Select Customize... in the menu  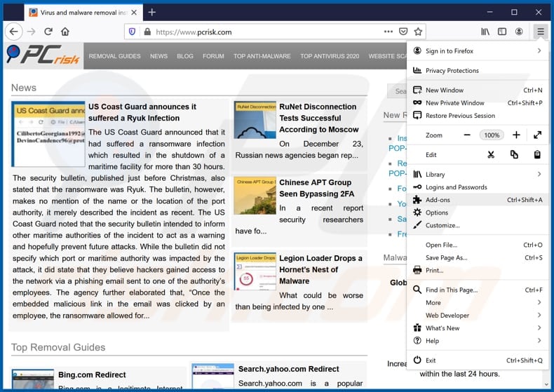(478, 225)
